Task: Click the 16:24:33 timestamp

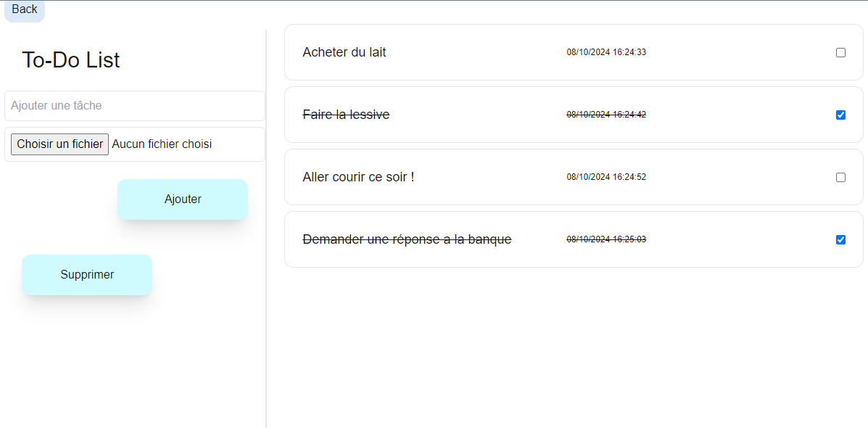Action: pyautogui.click(x=606, y=52)
